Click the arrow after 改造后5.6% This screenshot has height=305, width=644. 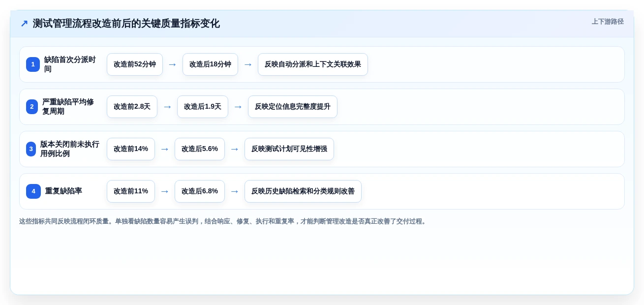[235, 149]
